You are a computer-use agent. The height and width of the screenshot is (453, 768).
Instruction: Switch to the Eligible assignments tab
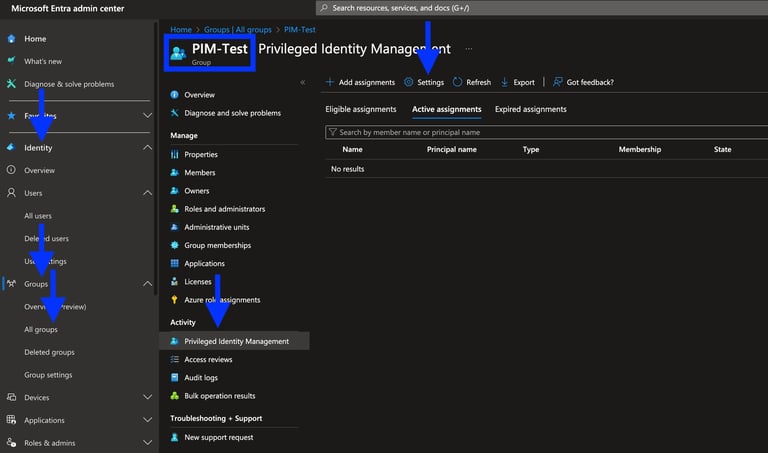click(360, 109)
